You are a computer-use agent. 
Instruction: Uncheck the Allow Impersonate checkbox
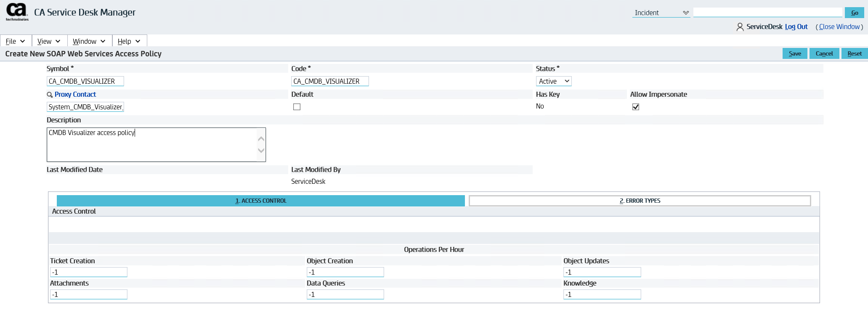coord(635,107)
